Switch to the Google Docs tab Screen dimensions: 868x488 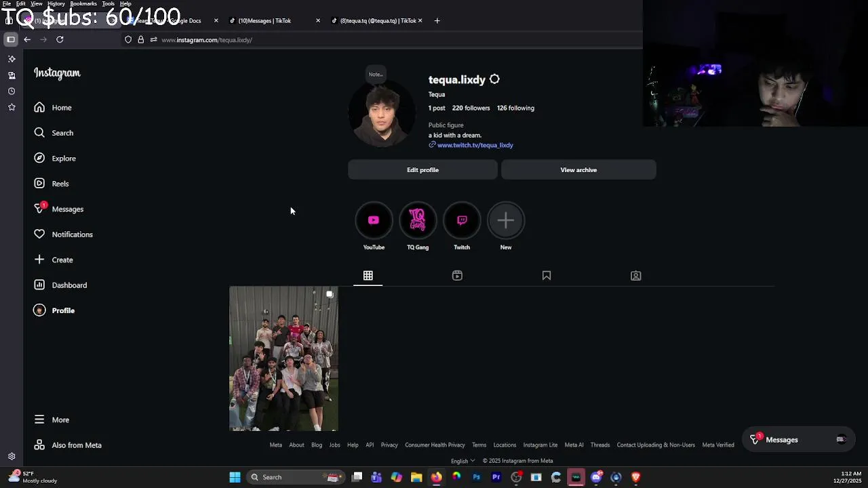coord(173,21)
